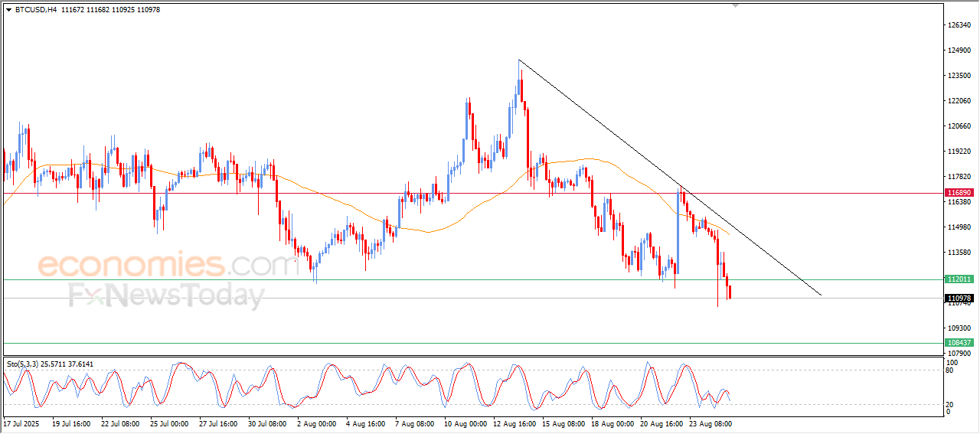Click the 19 Jul 16:00 time label

(x=71, y=423)
